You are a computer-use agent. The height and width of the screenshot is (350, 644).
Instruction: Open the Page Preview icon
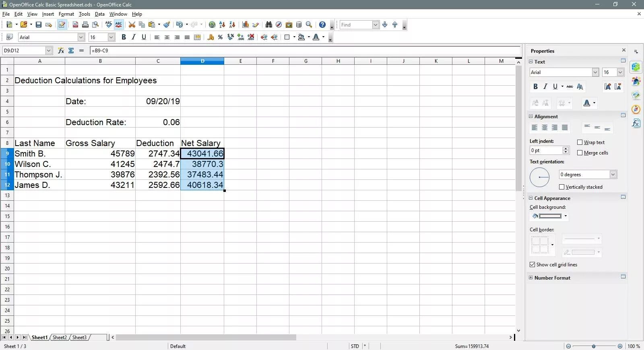tap(95, 25)
